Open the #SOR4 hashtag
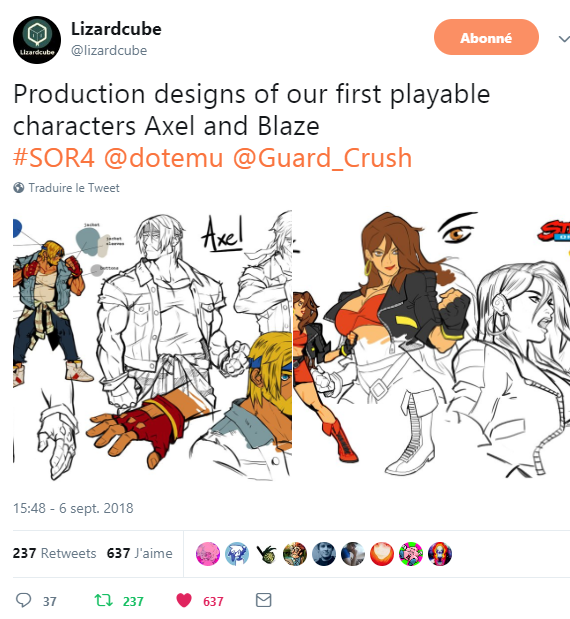The width and height of the screenshot is (570, 619). click(x=54, y=158)
